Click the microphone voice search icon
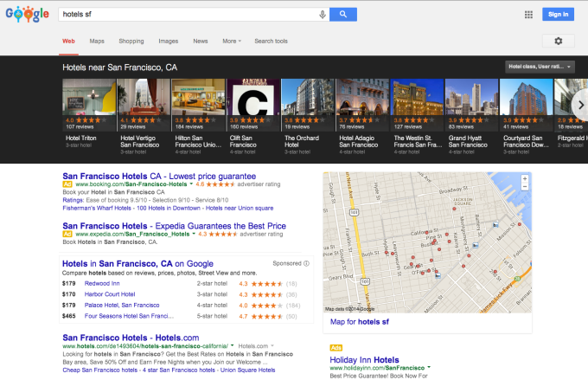Screen dimensions: 588x380 (x=323, y=15)
